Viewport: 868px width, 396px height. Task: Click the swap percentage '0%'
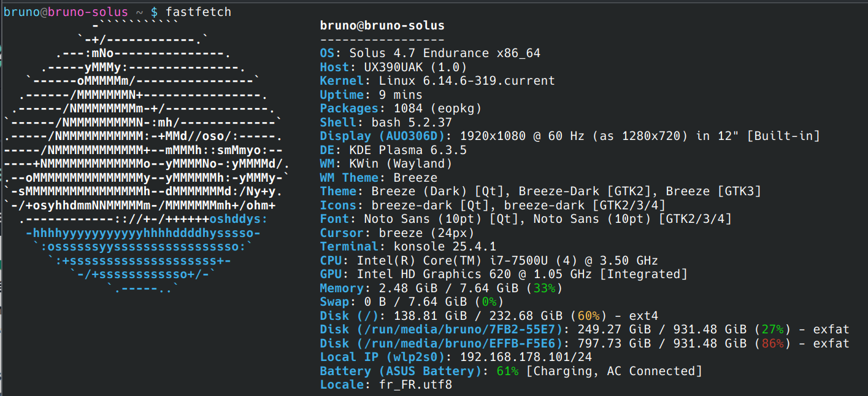(489, 301)
